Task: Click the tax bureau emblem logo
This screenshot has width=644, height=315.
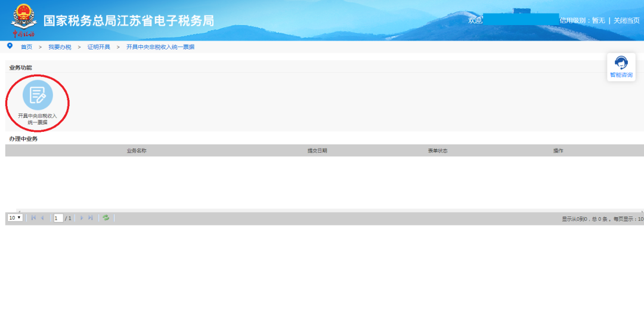Action: pyautogui.click(x=23, y=20)
